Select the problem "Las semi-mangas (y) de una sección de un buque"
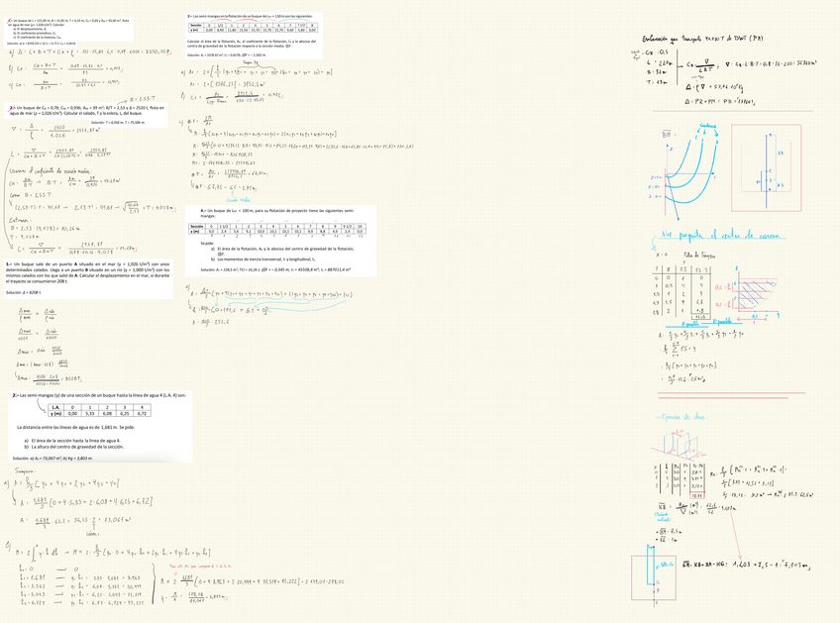This screenshot has width=840, height=623. click(100, 426)
